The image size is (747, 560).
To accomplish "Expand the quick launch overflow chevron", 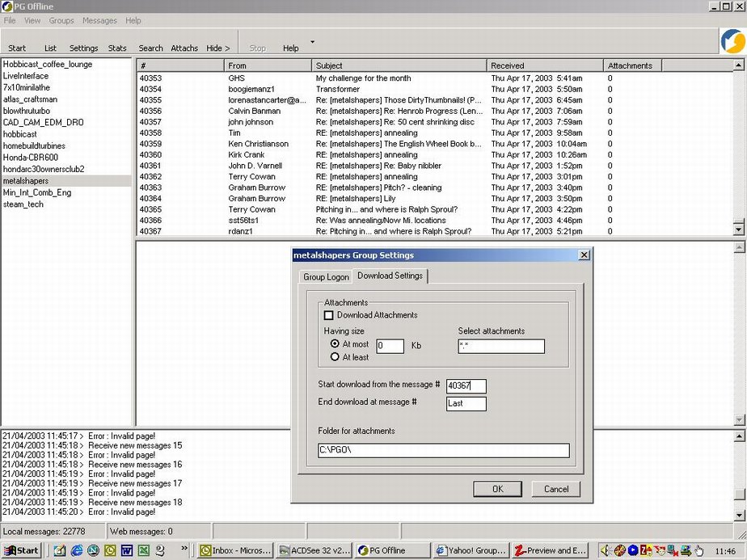I will 184,547.
